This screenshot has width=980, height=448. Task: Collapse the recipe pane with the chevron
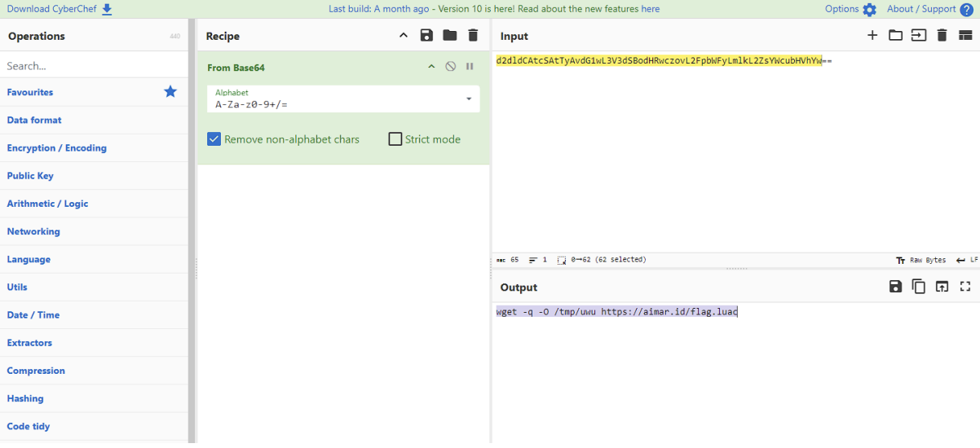(403, 35)
